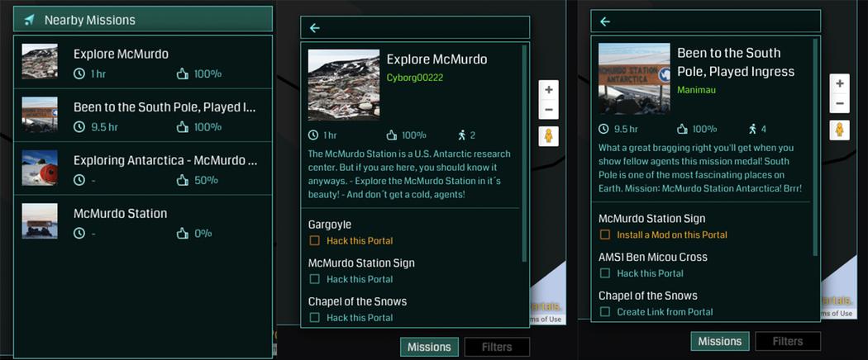This screenshot has width=868, height=360.
Task: Click the Street View pegman in the right panel
Action: [x=839, y=130]
